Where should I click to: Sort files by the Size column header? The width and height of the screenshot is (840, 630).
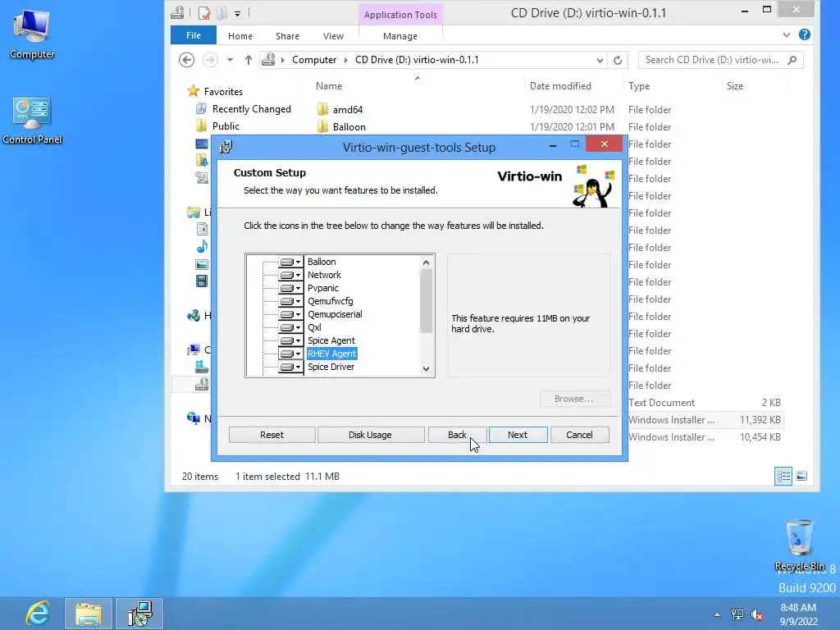734,85
